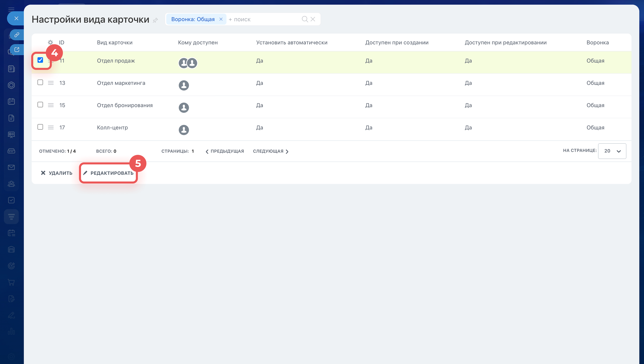Click user avatar in Колл-центр row

[184, 130]
